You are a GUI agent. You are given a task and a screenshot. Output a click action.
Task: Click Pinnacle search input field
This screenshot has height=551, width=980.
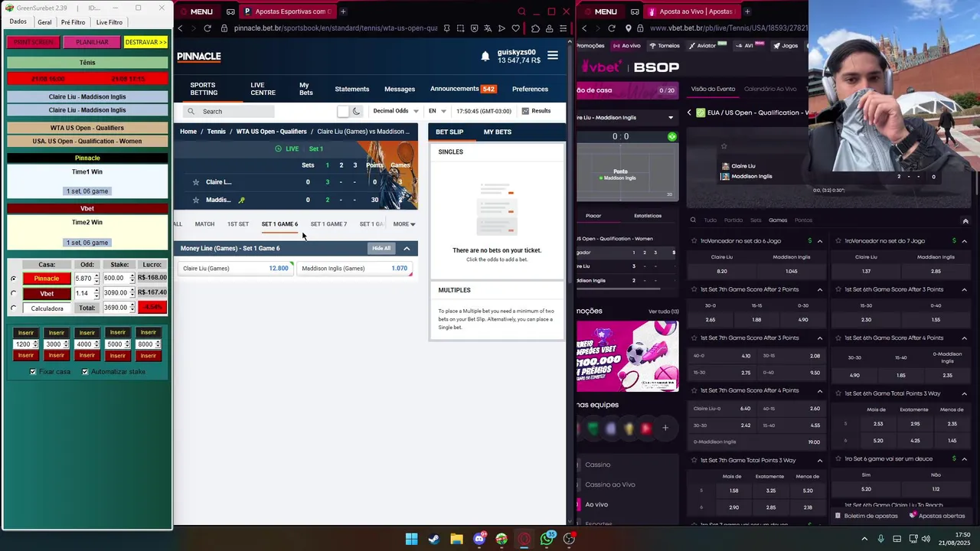pyautogui.click(x=228, y=112)
